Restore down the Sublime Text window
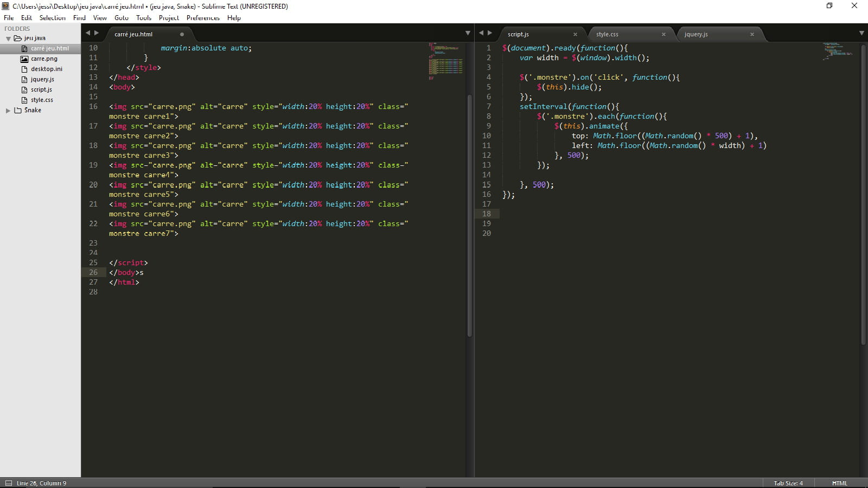 tap(829, 6)
